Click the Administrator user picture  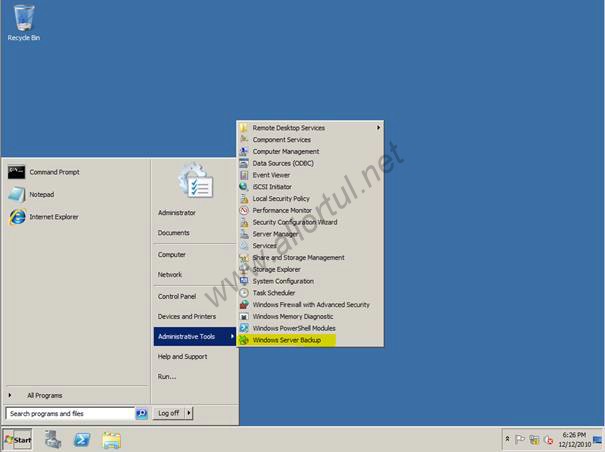196,181
